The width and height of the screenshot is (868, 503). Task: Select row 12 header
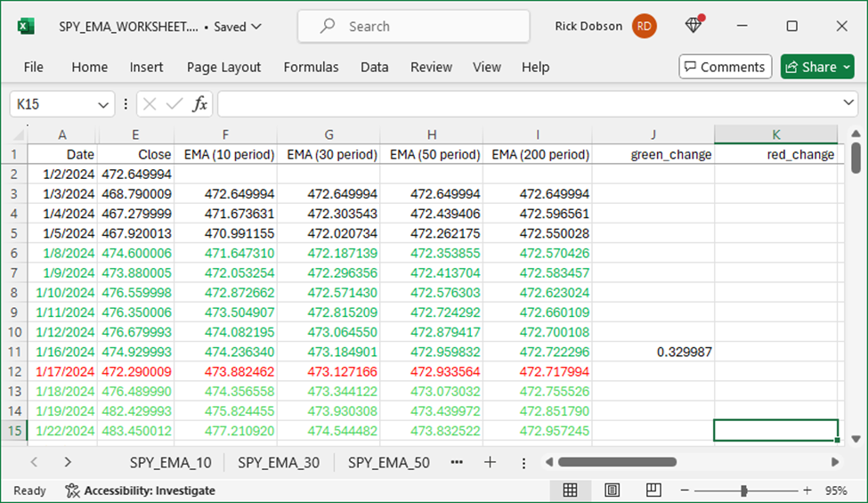(14, 372)
